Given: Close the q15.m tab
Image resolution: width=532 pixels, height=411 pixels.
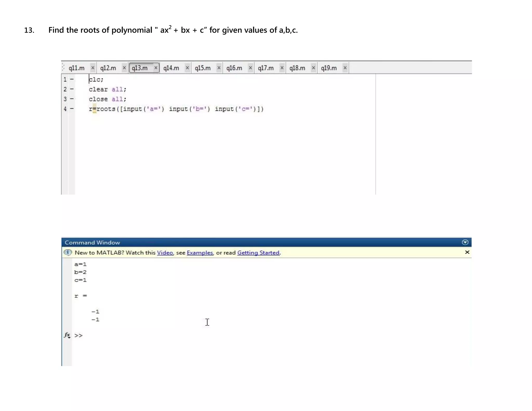Looking at the screenshot, I should [x=219, y=68].
